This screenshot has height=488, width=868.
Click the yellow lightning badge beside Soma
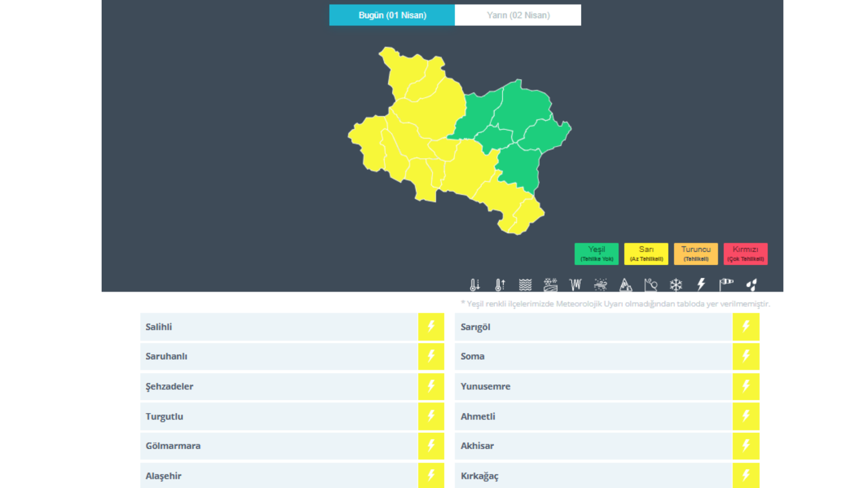[746, 357]
